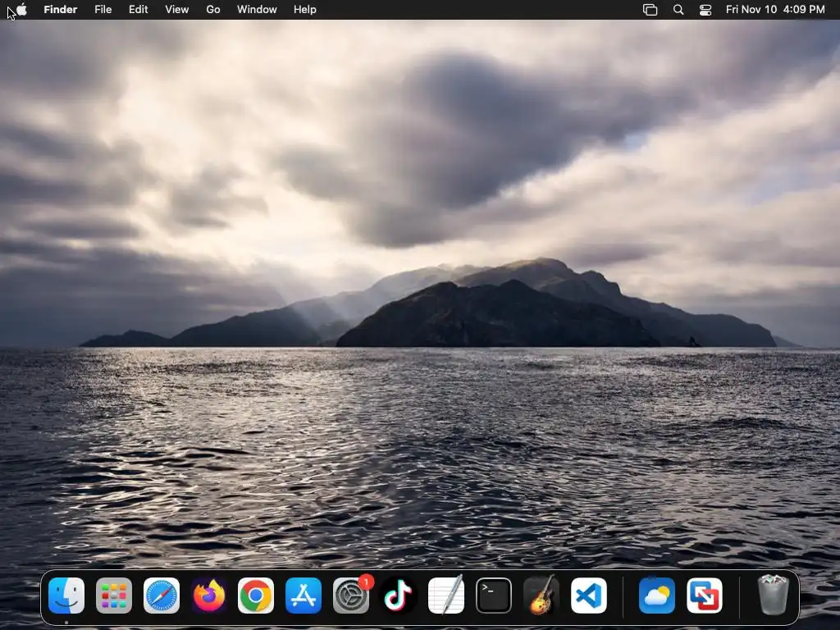Open the Trash in the Dock
Screen dimensions: 840x630
tap(773, 595)
